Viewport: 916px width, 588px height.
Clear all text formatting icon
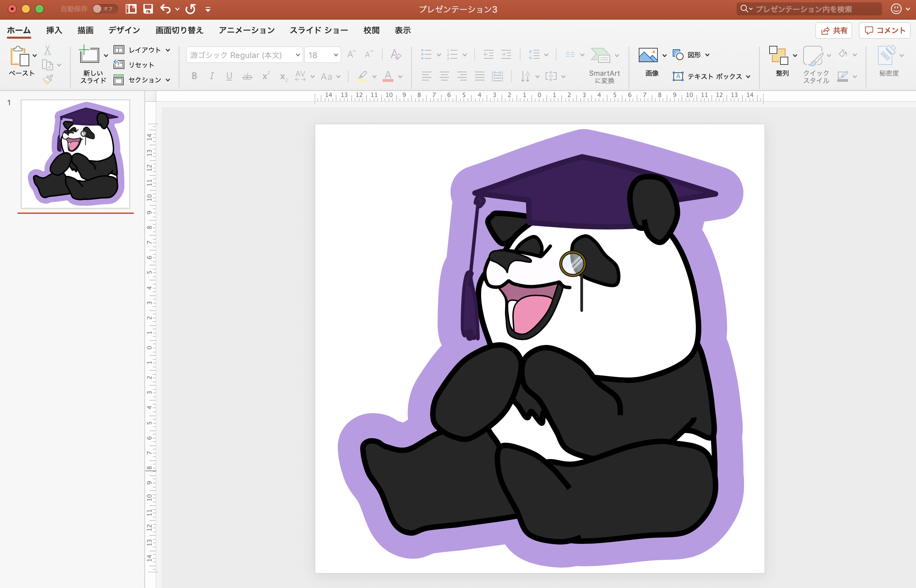coord(395,54)
